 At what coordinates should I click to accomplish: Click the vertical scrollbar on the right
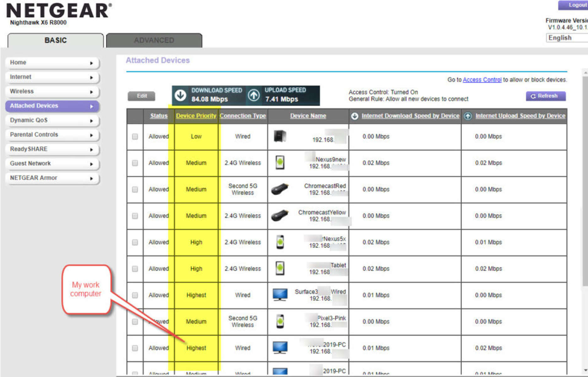(585, 181)
